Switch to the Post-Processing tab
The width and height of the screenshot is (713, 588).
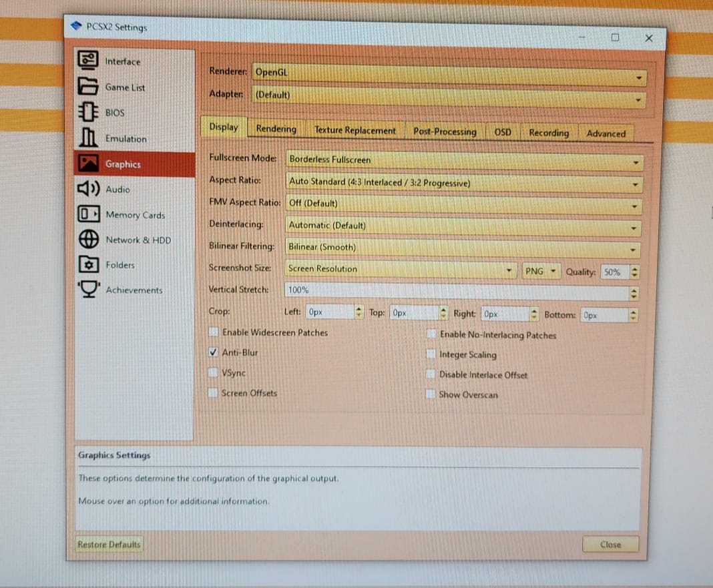tap(445, 131)
